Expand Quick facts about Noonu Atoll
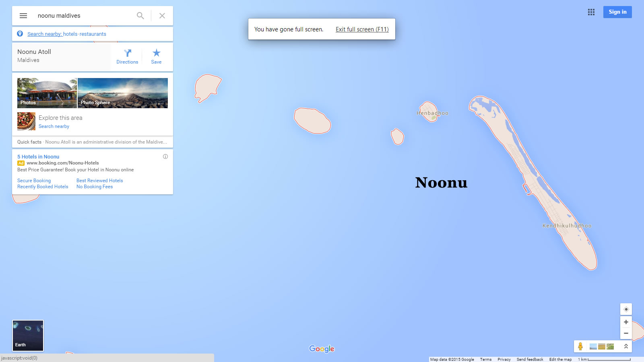 (92, 142)
